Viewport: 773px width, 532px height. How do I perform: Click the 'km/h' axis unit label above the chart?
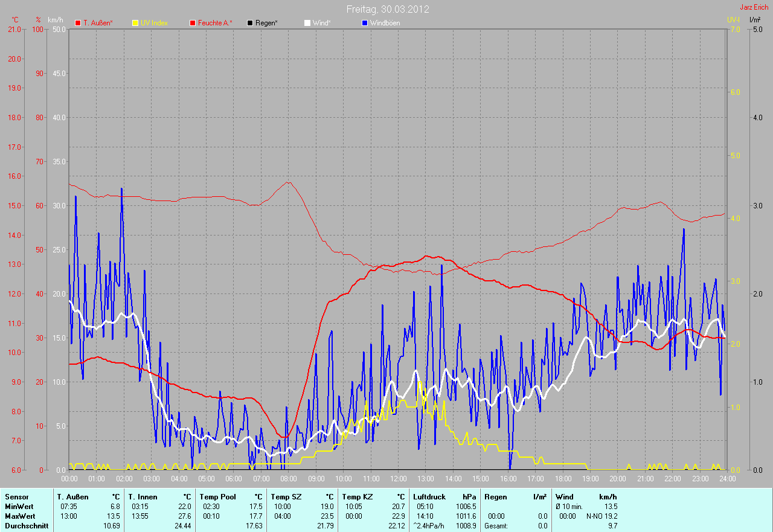[x=55, y=20]
